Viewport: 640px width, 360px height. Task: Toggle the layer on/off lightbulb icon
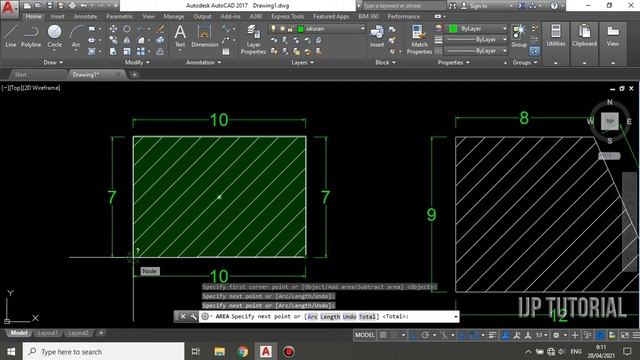point(273,29)
